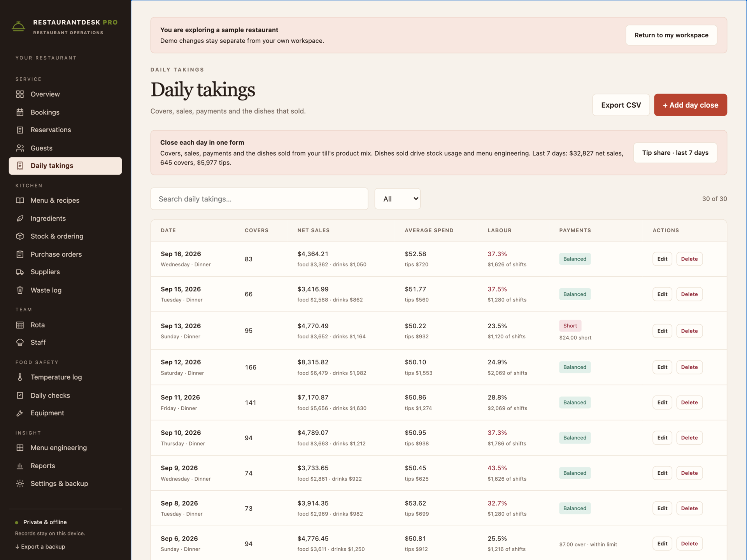
Task: Delete the Sep 13, 2026 entry
Action: point(689,331)
